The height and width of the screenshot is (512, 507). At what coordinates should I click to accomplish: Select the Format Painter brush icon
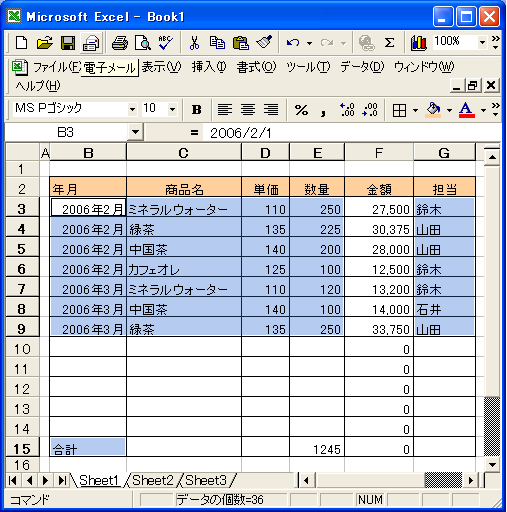tap(264, 43)
